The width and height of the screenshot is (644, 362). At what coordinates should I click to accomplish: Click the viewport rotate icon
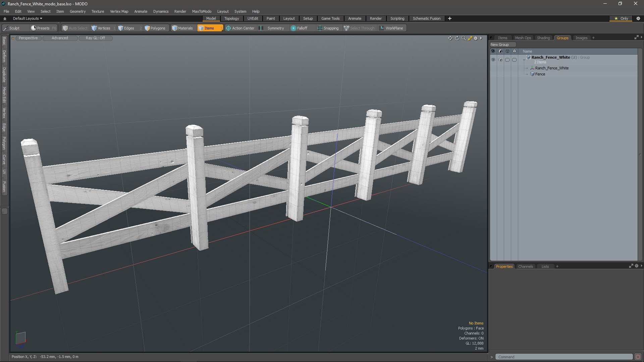(x=457, y=38)
